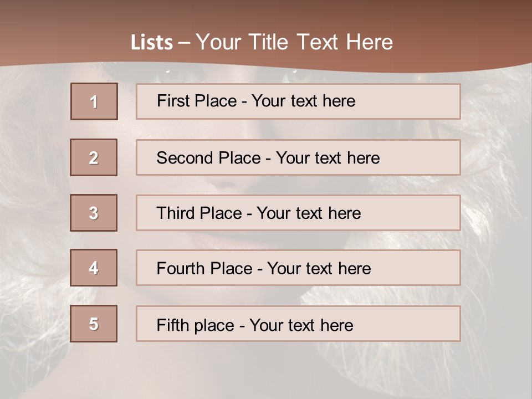Click 'Your text here' in Fourth Place row
This screenshot has width=532, height=399.
[319, 269]
